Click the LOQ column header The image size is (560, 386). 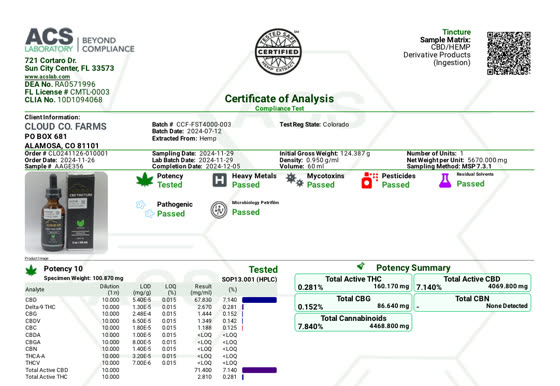(170, 289)
